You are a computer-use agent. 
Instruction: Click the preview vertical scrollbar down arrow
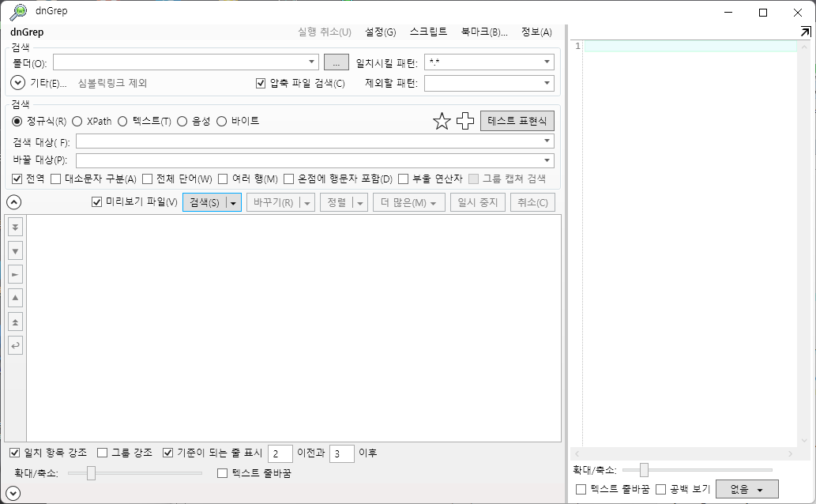(805, 441)
